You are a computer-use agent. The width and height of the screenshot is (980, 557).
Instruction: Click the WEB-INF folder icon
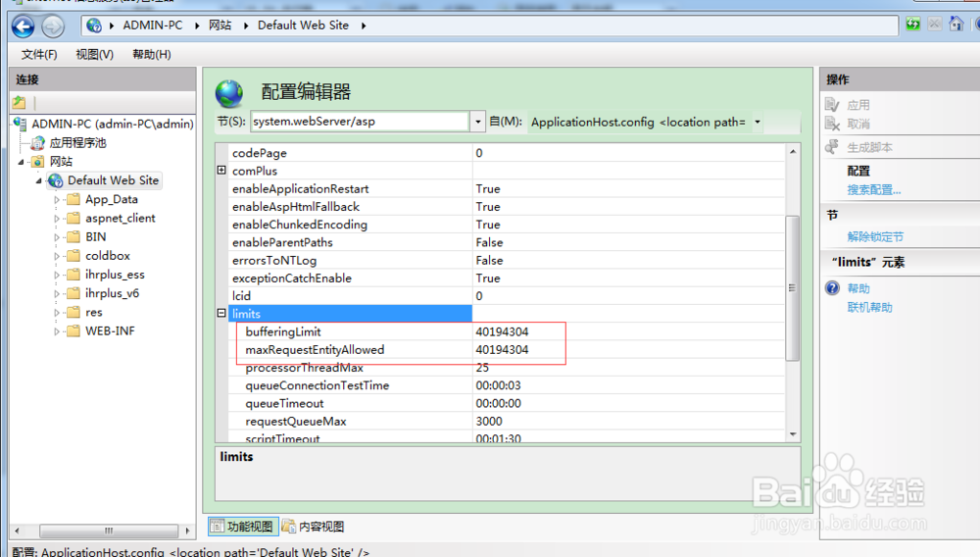pos(73,330)
